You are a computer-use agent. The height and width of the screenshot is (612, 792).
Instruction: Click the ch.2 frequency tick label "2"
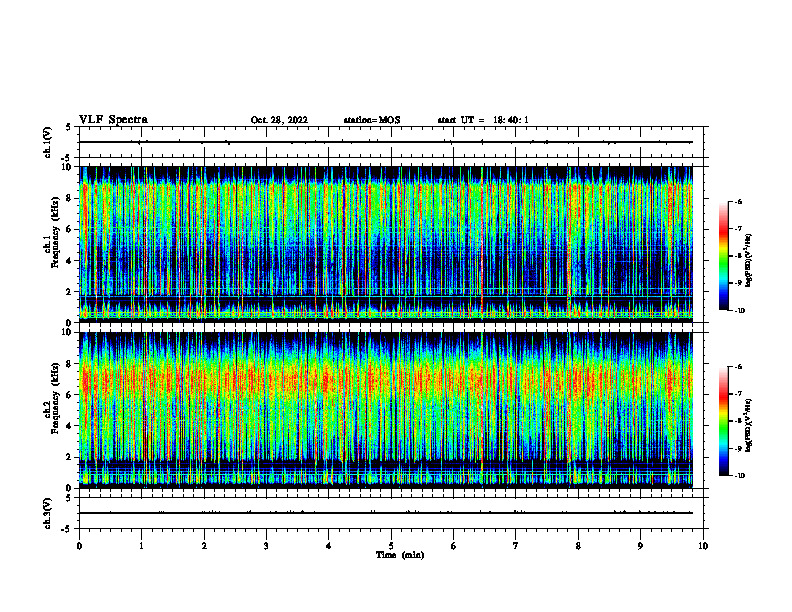69,457
